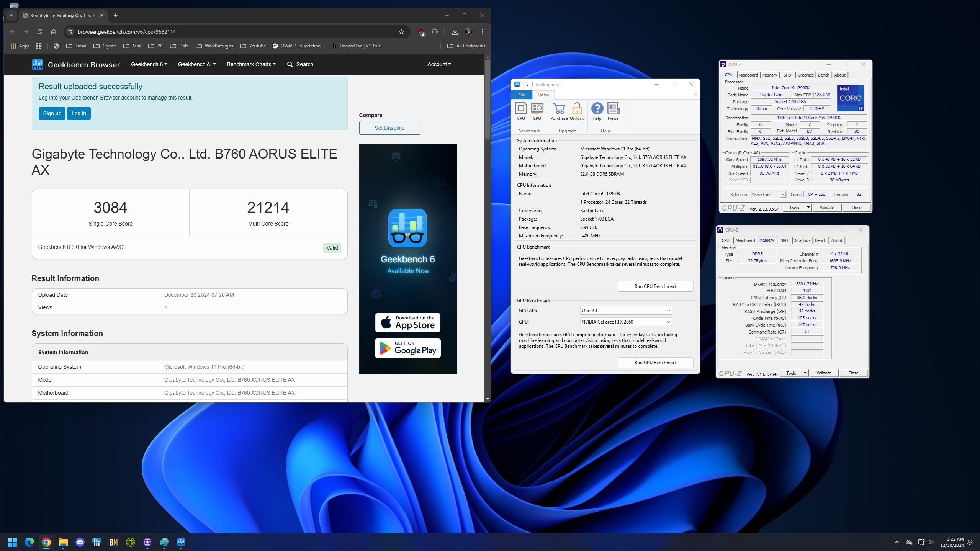The width and height of the screenshot is (980, 551).
Task: Open the Apps shortcut in bookmarks bar
Action: point(20,46)
